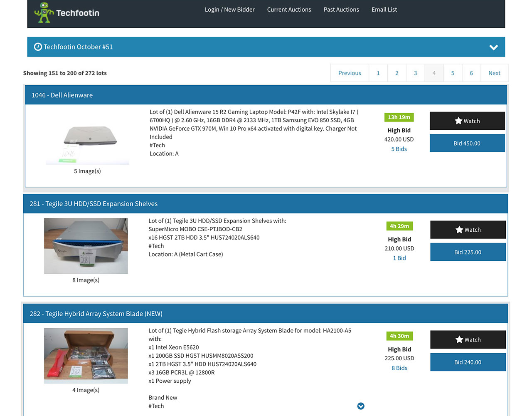View 8 Bids on lot 282

coord(399,368)
